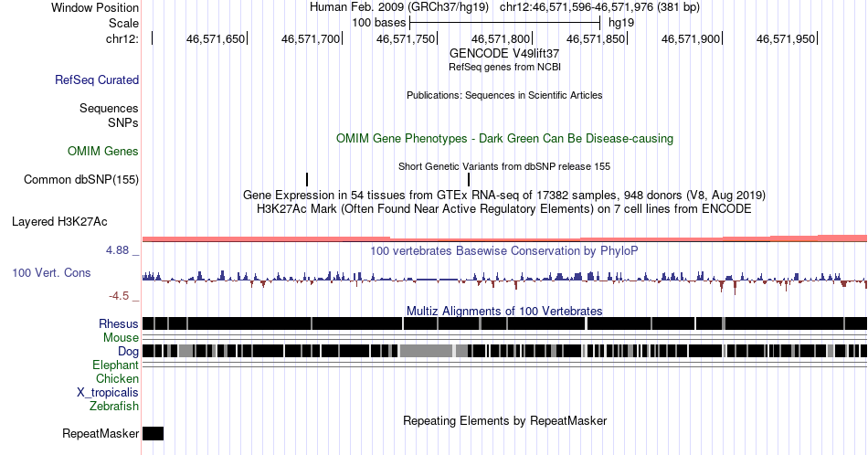Select the Common dbSNP(155) track label

[x=81, y=179]
